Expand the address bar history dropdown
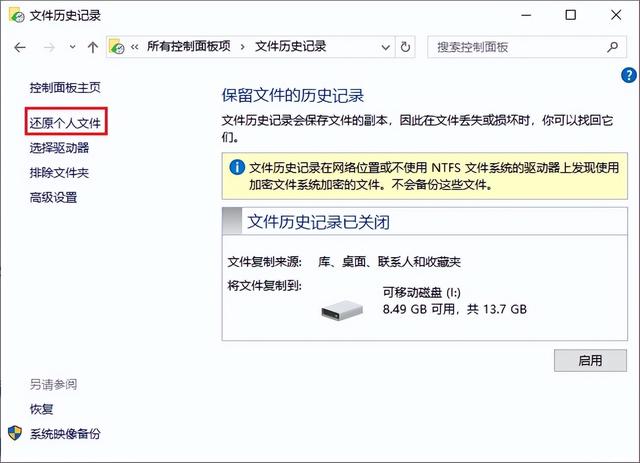This screenshot has width=640, height=463. 385,47
